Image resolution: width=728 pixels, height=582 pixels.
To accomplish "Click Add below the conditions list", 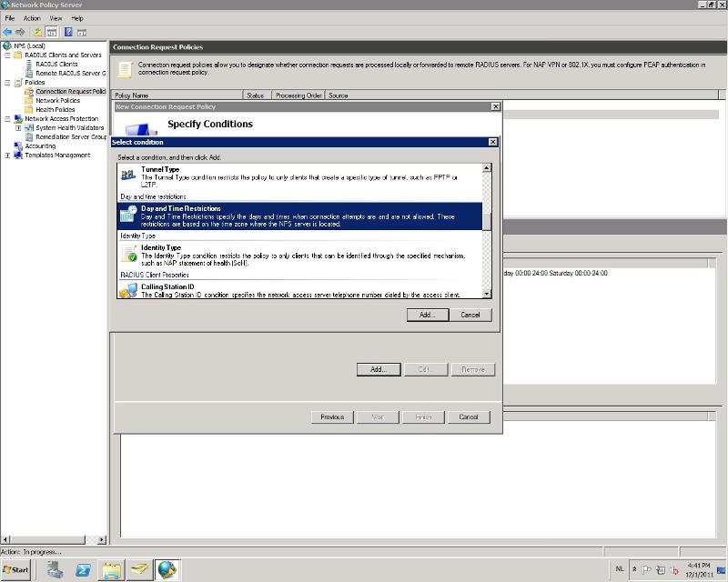I will point(379,369).
